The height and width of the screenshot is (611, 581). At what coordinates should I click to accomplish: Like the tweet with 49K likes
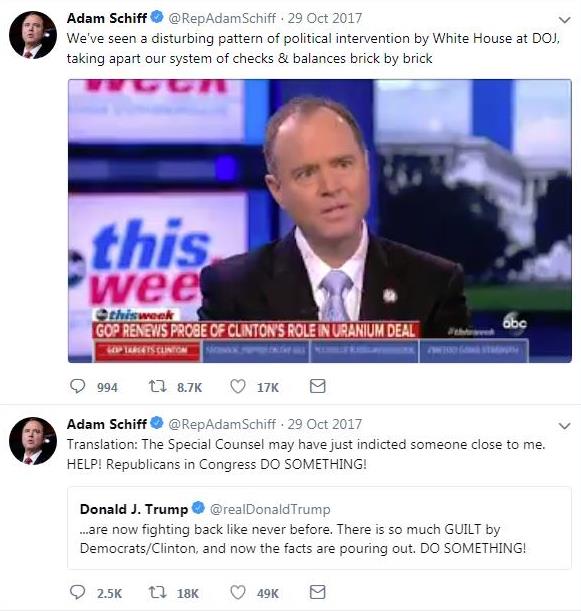tap(238, 592)
